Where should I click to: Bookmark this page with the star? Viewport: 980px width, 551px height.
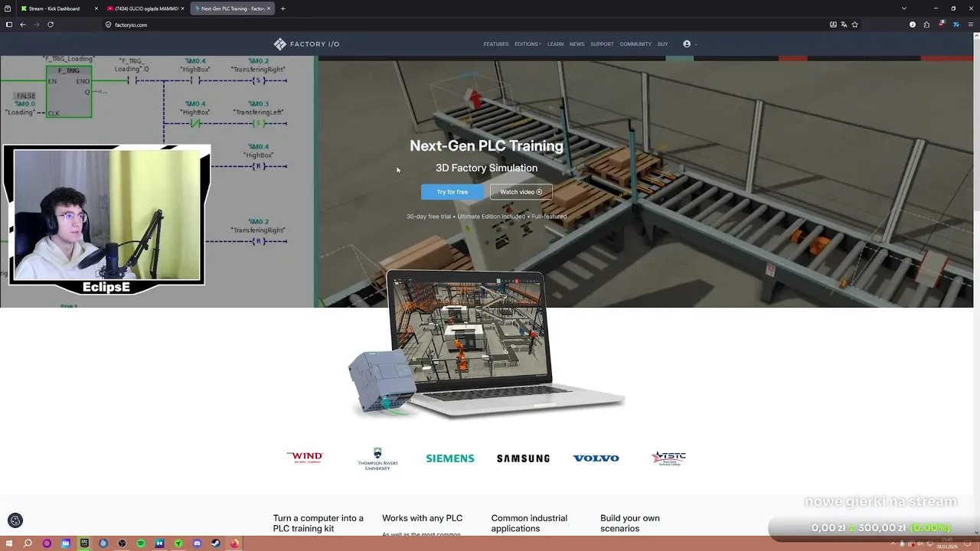pyautogui.click(x=854, y=24)
